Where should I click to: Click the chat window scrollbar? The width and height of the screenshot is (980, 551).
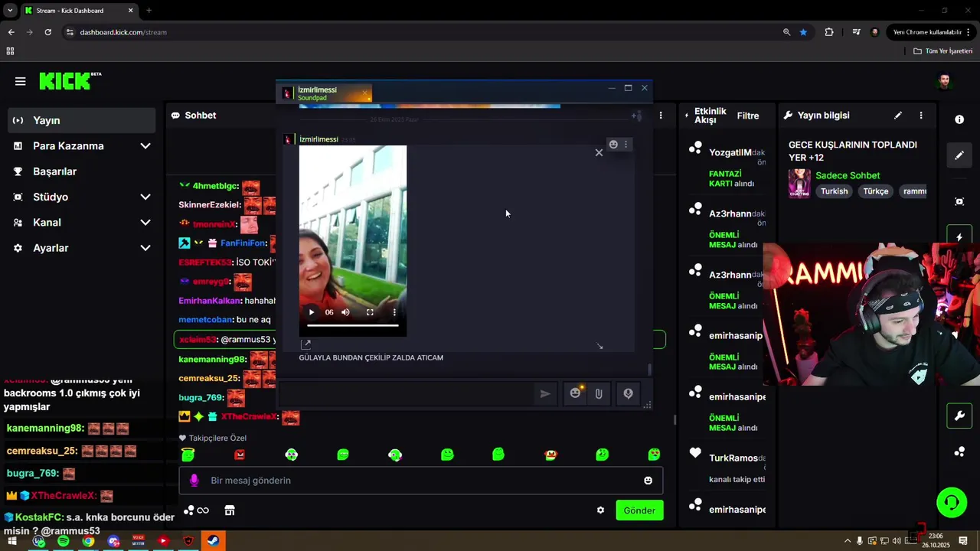[650, 370]
